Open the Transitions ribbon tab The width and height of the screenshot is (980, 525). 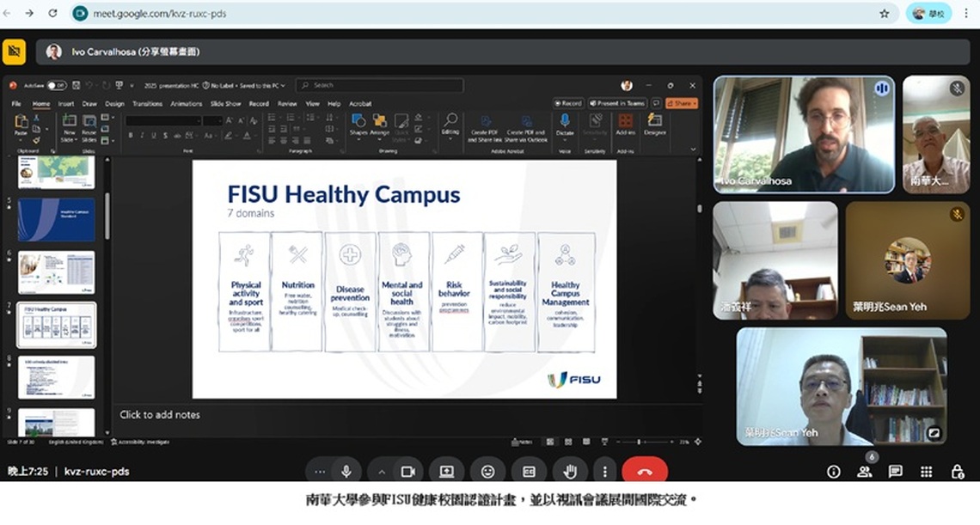[x=148, y=104]
